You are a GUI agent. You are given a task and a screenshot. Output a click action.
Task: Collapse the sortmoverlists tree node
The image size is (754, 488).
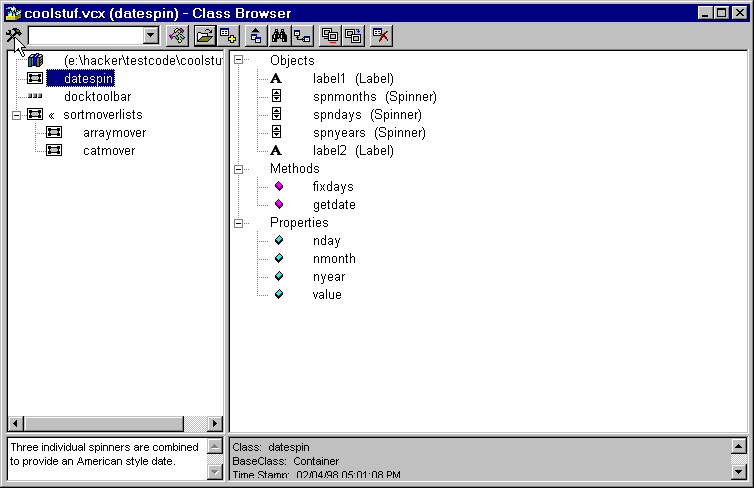pyautogui.click(x=16, y=115)
